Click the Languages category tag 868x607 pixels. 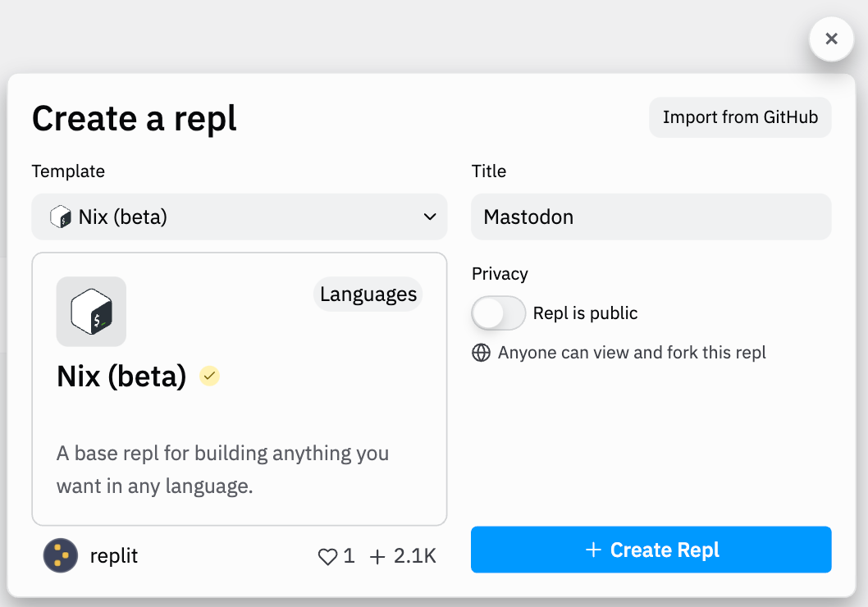[x=368, y=294]
